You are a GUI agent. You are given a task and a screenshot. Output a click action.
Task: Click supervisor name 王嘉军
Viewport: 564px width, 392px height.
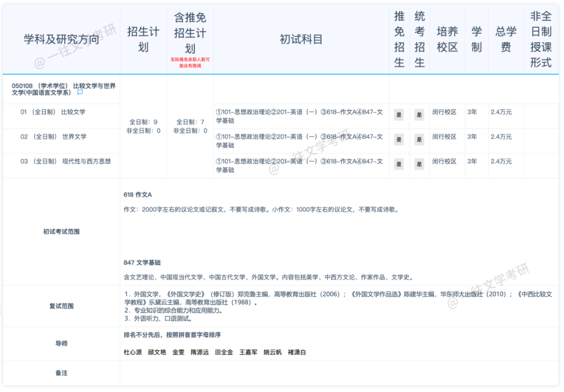click(x=248, y=352)
